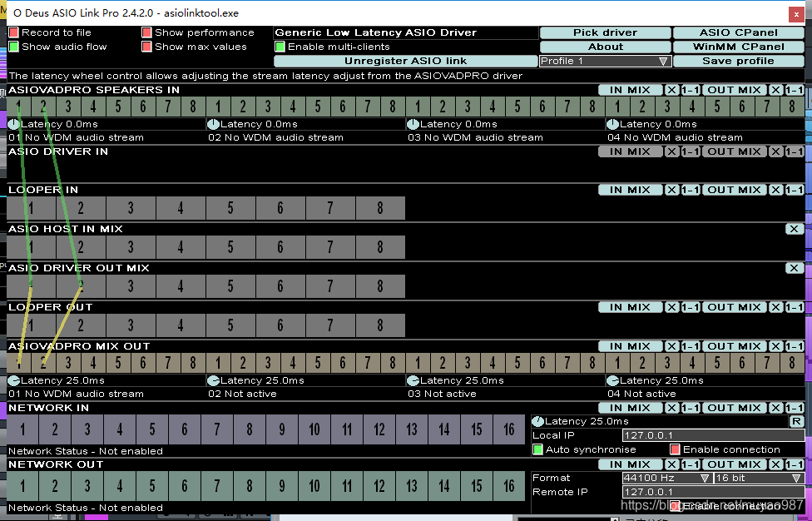This screenshot has width=812, height=521.
Task: Click Generic Low Latency ASIO Driver label
Action: click(375, 32)
